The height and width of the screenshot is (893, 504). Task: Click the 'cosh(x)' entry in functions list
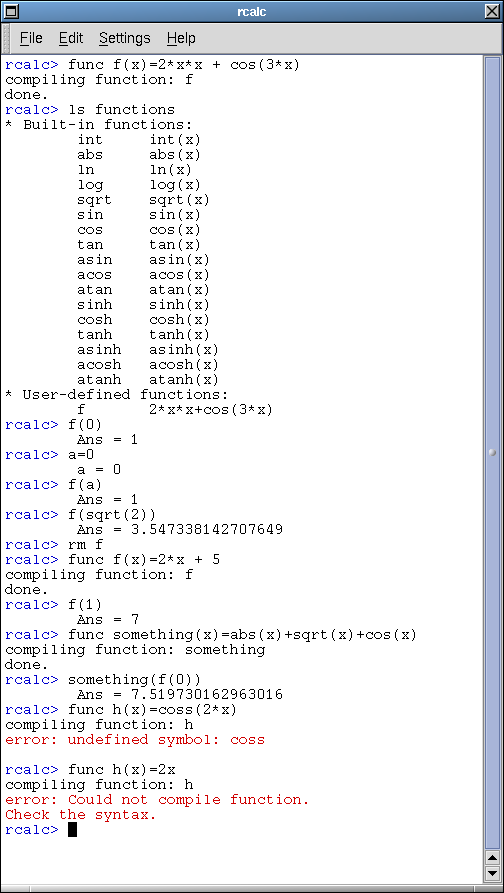tap(179, 319)
